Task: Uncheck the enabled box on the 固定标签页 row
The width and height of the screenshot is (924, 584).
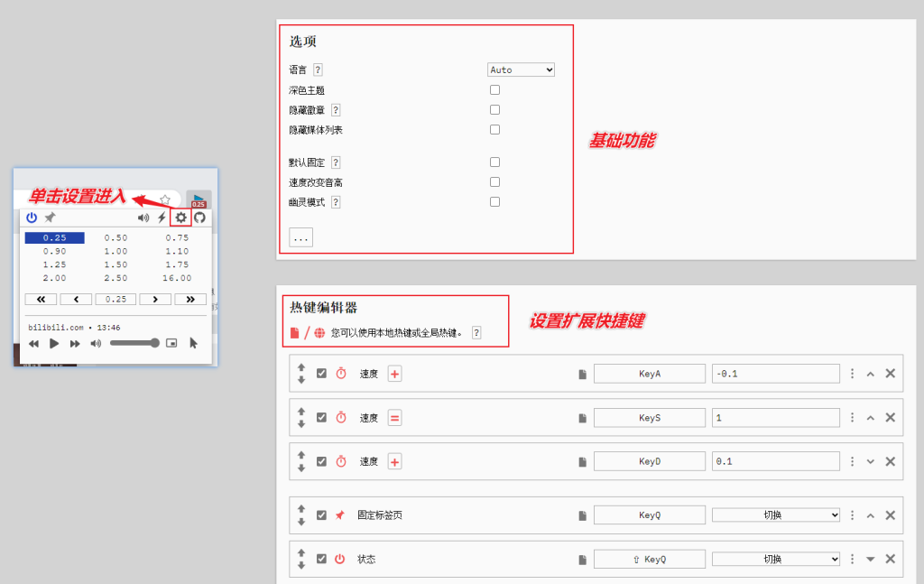Action: coord(321,515)
